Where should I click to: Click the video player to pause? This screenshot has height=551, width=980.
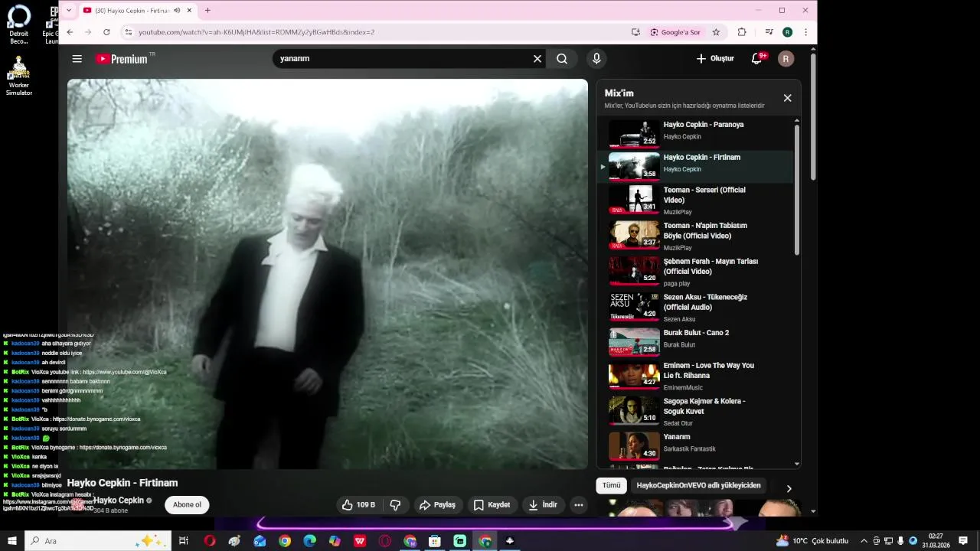pos(328,274)
